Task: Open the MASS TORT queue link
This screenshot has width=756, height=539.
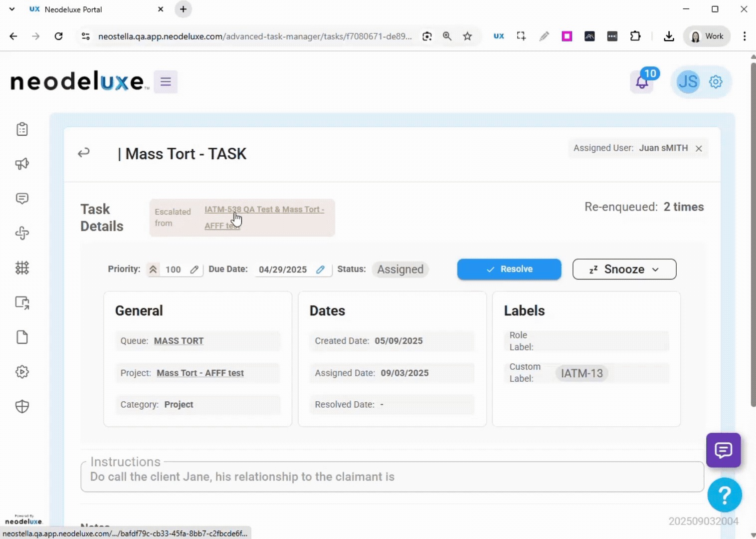Action: (x=179, y=341)
